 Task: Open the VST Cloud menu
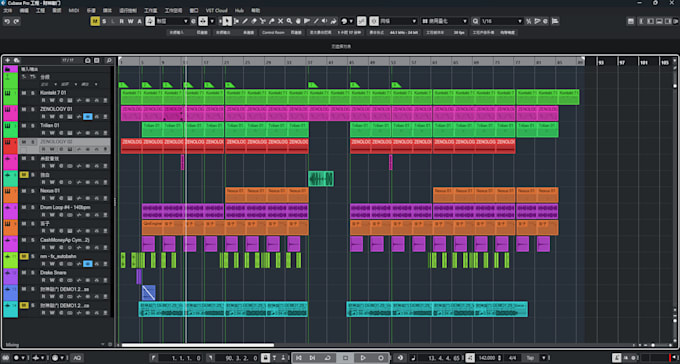pyautogui.click(x=216, y=10)
